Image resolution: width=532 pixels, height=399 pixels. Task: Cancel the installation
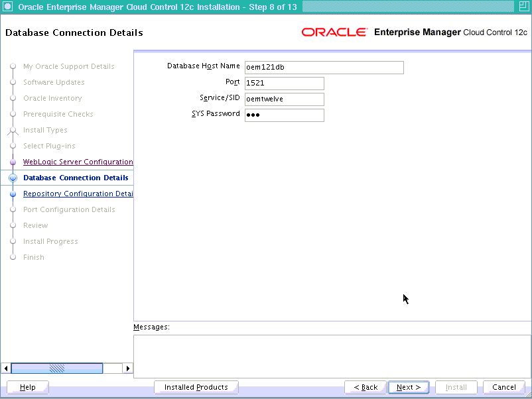point(503,387)
